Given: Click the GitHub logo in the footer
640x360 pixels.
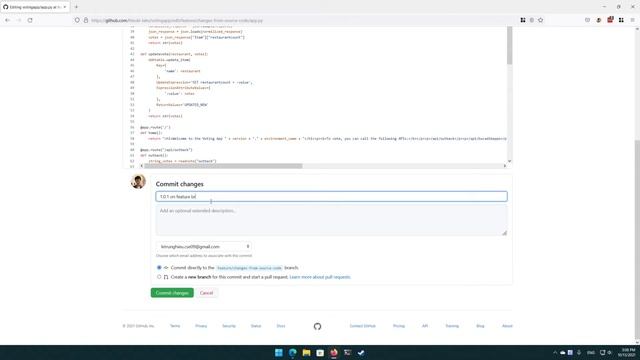Looking at the screenshot, I should tap(317, 326).
